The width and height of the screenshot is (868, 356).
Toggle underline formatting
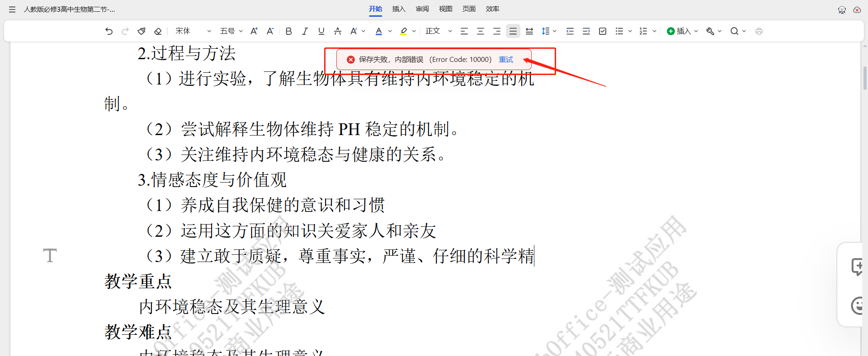(321, 31)
